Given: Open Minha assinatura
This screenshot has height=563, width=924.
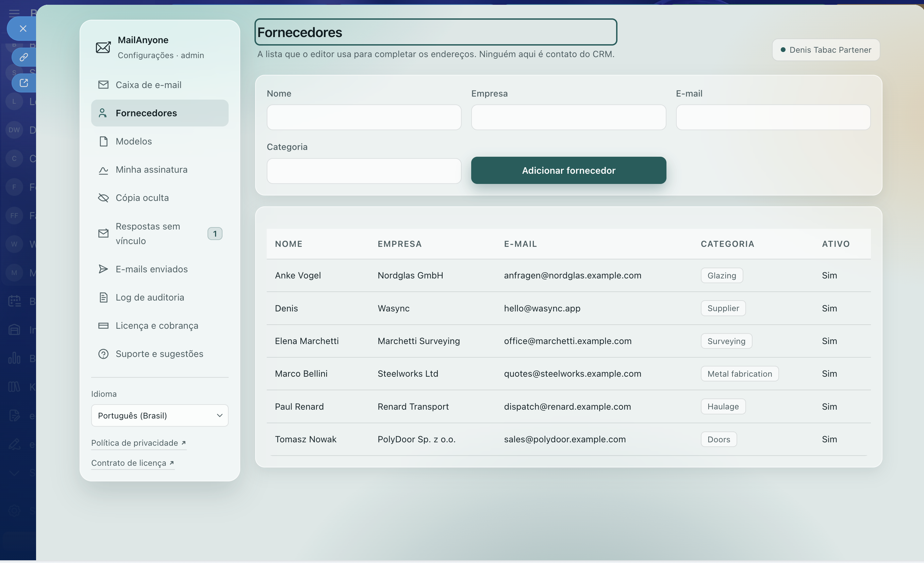Looking at the screenshot, I should point(160,169).
